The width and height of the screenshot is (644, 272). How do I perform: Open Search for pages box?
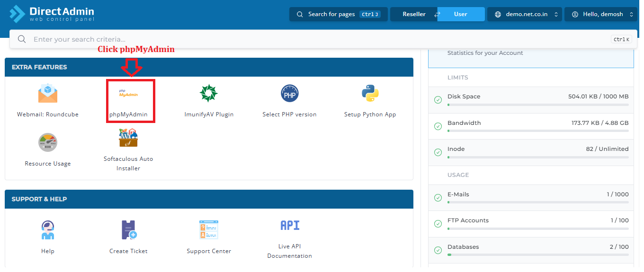[x=339, y=14]
